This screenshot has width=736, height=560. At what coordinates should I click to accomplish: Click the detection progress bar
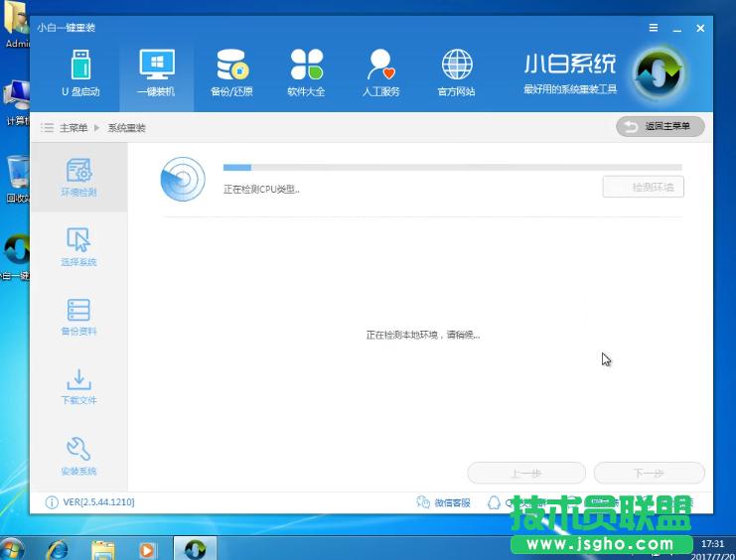[x=452, y=168]
